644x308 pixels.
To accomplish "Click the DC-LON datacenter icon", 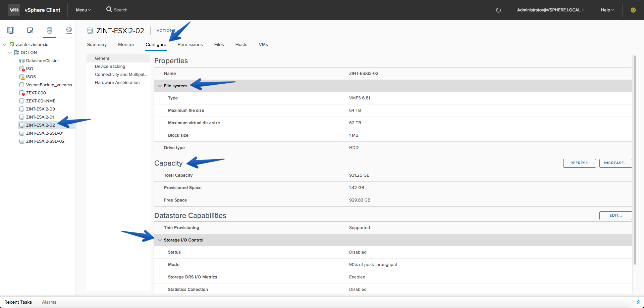I will click(x=17, y=53).
